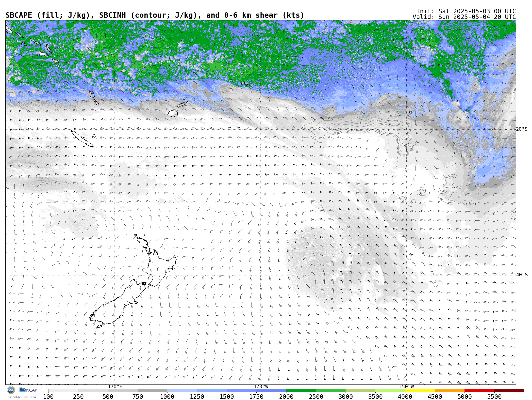Click the colorbar tick label 1250

pyautogui.click(x=197, y=397)
